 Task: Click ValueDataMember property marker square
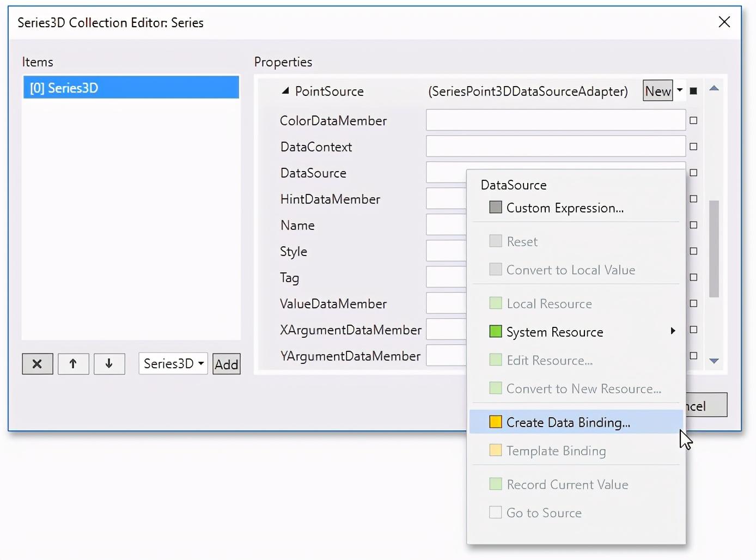tap(693, 303)
